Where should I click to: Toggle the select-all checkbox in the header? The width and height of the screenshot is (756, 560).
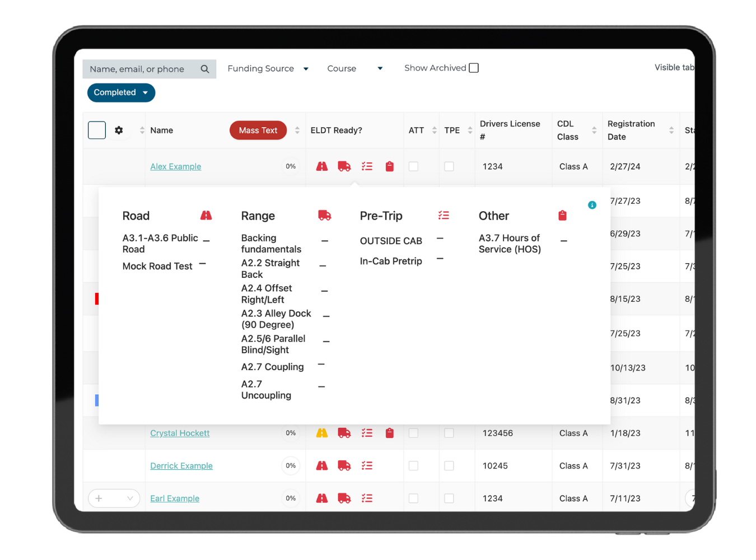[96, 130]
